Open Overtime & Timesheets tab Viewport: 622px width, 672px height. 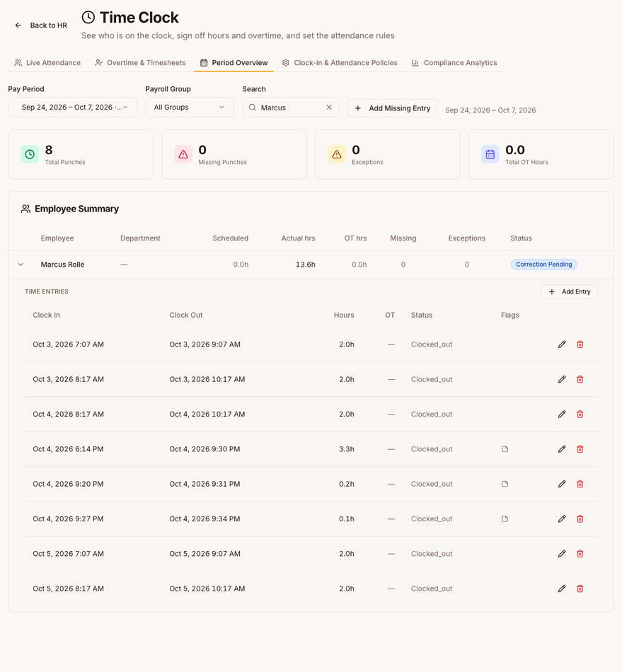point(139,62)
